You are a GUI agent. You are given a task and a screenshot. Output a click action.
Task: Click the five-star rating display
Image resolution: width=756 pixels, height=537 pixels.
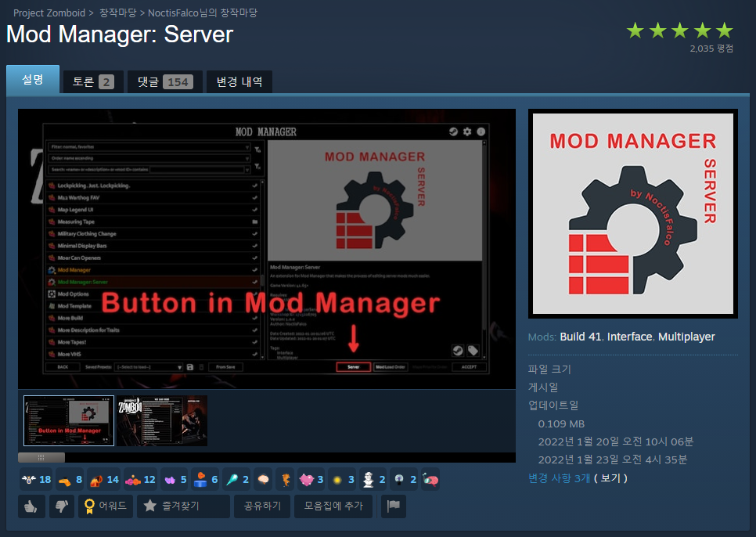click(680, 31)
